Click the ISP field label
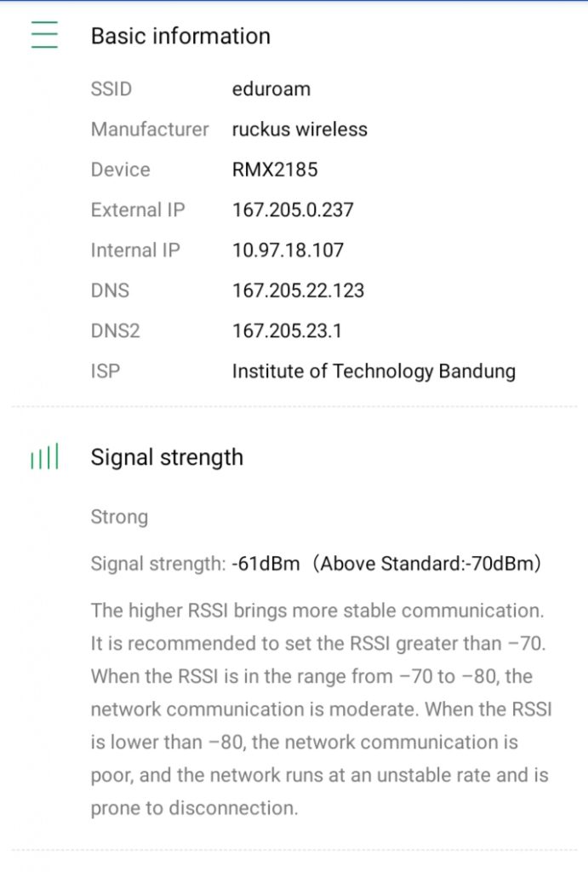The width and height of the screenshot is (588, 872). (106, 371)
